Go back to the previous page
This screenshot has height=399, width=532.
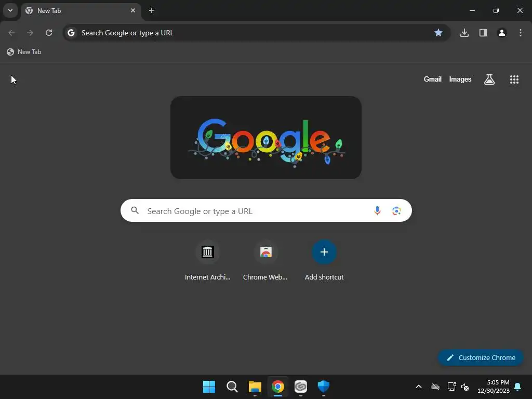(11, 33)
